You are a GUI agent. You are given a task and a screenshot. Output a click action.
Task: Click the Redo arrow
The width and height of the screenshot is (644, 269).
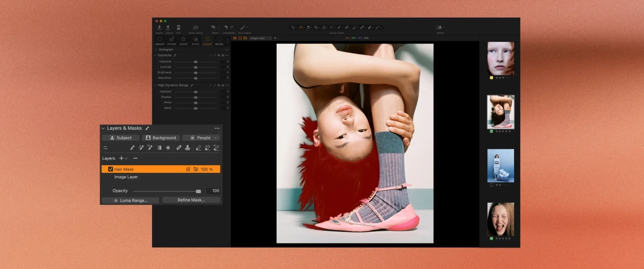pos(232,28)
